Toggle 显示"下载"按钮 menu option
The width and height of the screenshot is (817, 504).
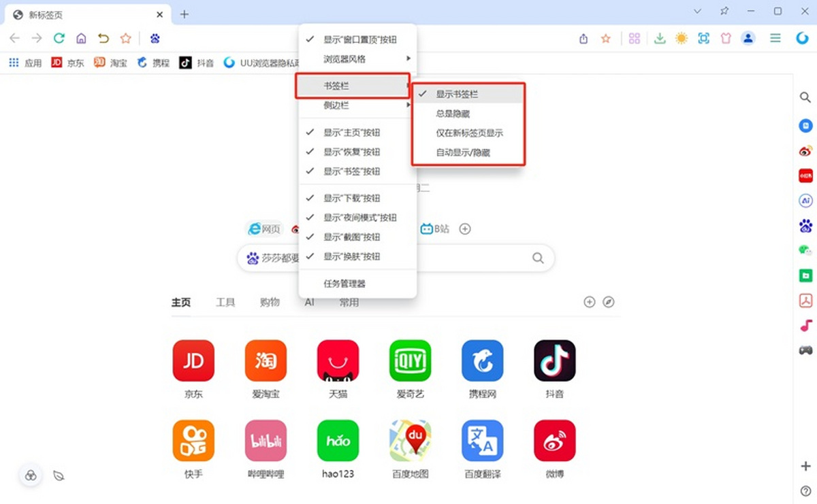[357, 198]
